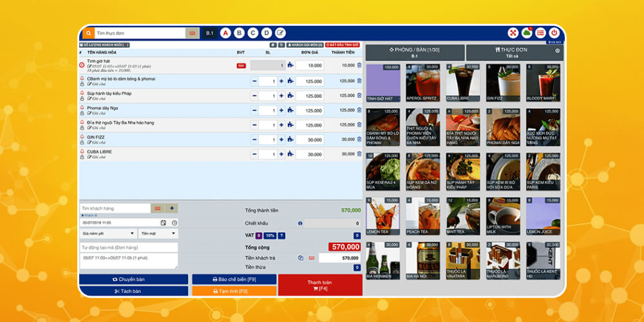This screenshot has width=644, height=322.
Task: Click the bell icon for Phomai dây Nga
Action: [82, 107]
